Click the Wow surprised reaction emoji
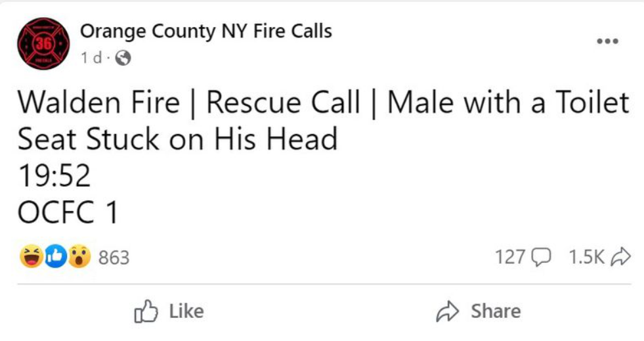This screenshot has width=644, height=341. (x=79, y=256)
